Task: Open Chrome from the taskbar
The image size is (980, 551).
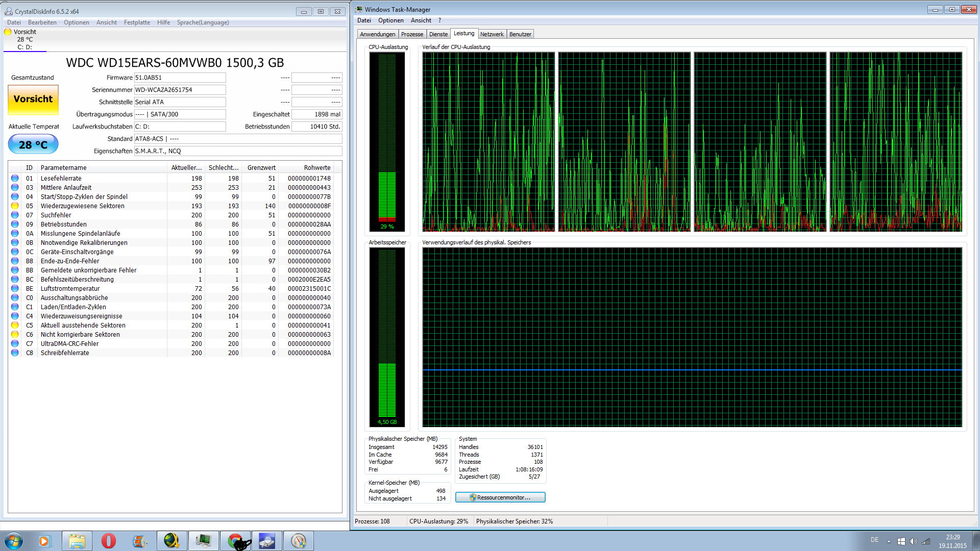Action: pyautogui.click(x=235, y=541)
